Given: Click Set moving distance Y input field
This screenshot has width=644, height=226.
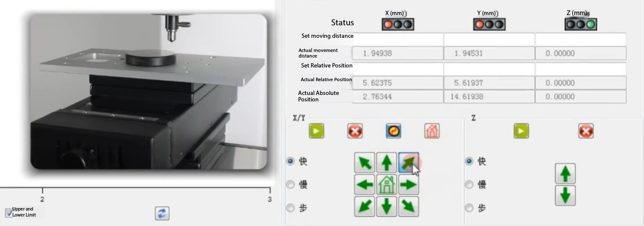Looking at the screenshot, I should tap(489, 39).
